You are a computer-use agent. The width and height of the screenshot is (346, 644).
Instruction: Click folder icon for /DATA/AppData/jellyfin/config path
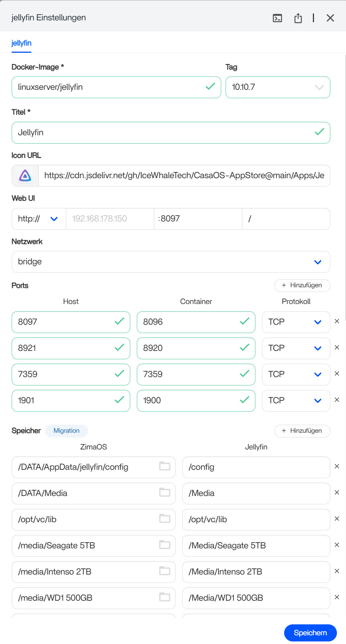click(x=165, y=466)
